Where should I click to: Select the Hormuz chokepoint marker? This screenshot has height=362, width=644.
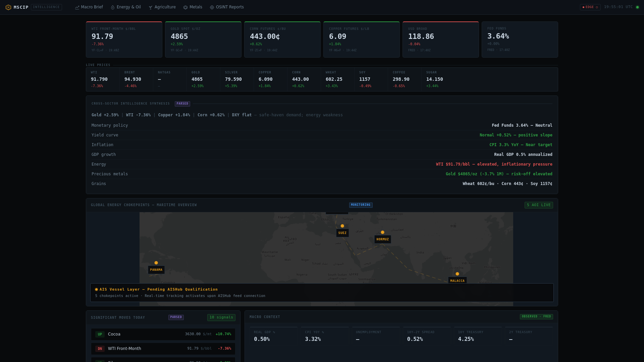tap(382, 232)
